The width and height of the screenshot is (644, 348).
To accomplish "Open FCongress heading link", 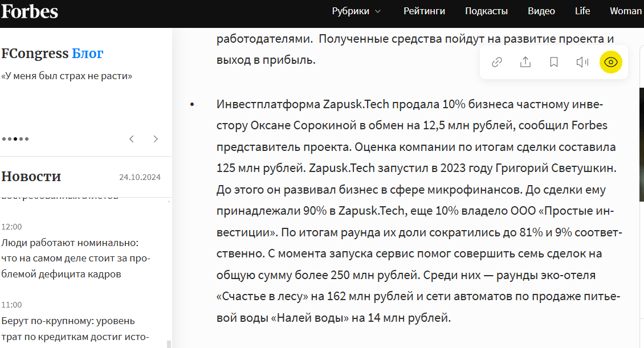I will coord(35,54).
